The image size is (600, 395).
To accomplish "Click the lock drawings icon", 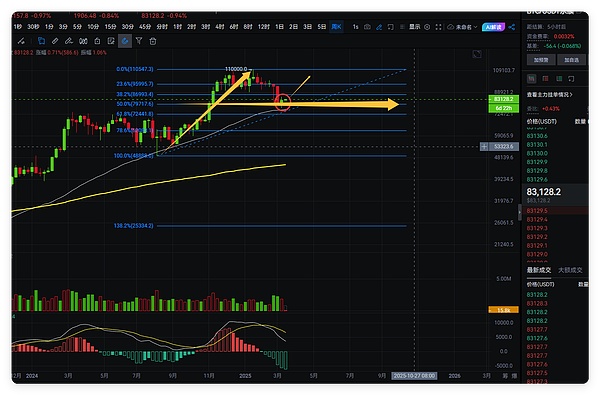I will (x=97, y=41).
